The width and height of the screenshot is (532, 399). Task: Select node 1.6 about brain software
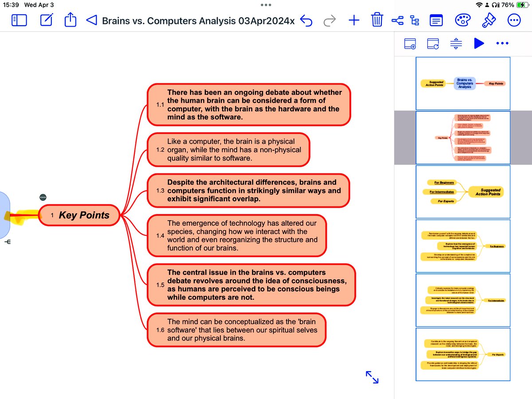pyautogui.click(x=237, y=330)
